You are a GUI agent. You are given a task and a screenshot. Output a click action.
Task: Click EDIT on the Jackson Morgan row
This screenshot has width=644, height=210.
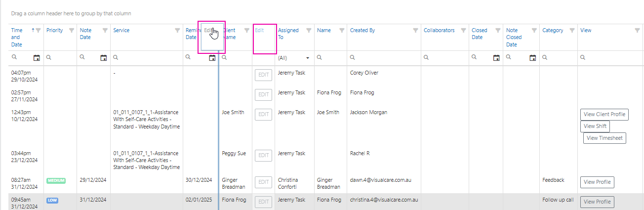264,115
